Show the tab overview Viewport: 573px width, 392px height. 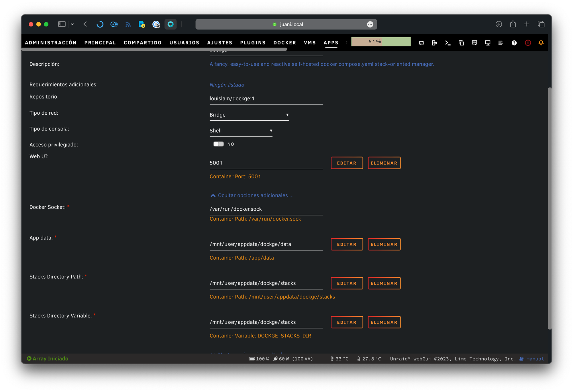click(541, 24)
